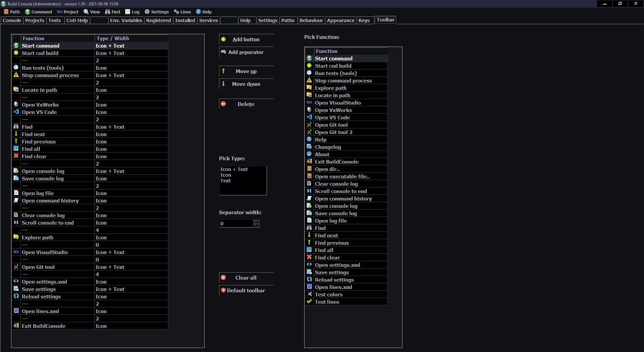Viewport: 644px width, 352px height.
Task: Click the Delete button
Action: (246, 104)
